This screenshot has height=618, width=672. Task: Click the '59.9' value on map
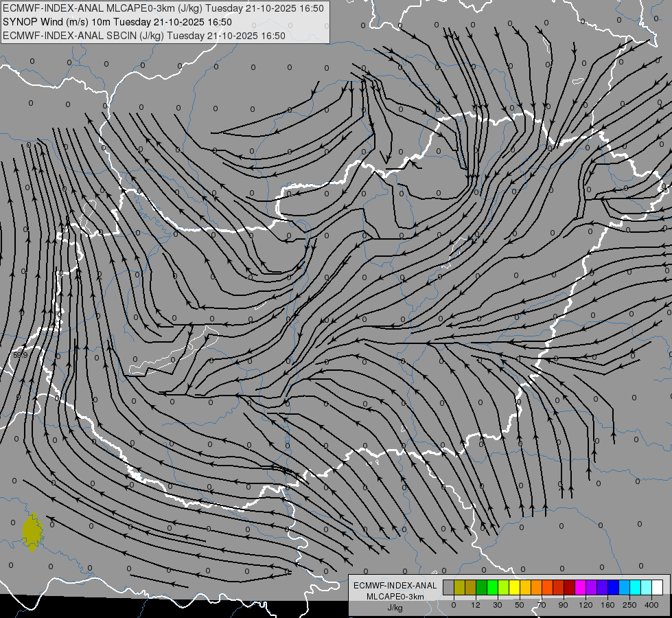coord(20,355)
